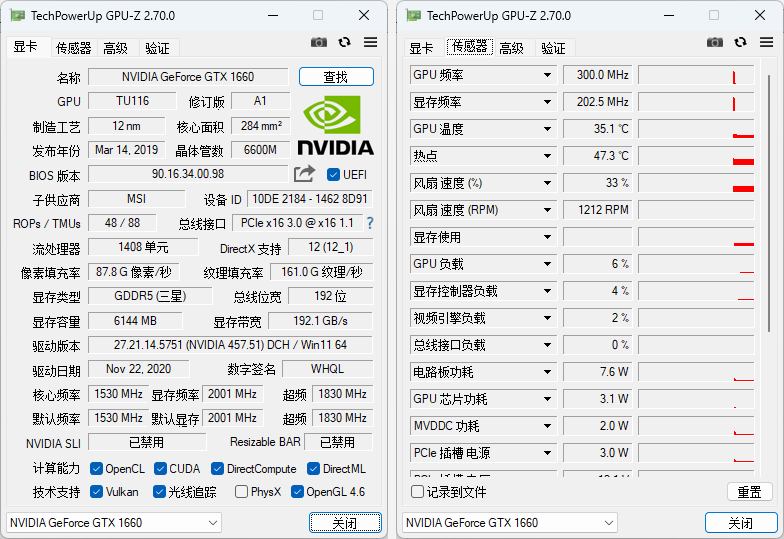The height and width of the screenshot is (539, 784).
Task: Open the PCIe 插槽电源 sensor dropdown
Action: (x=548, y=453)
